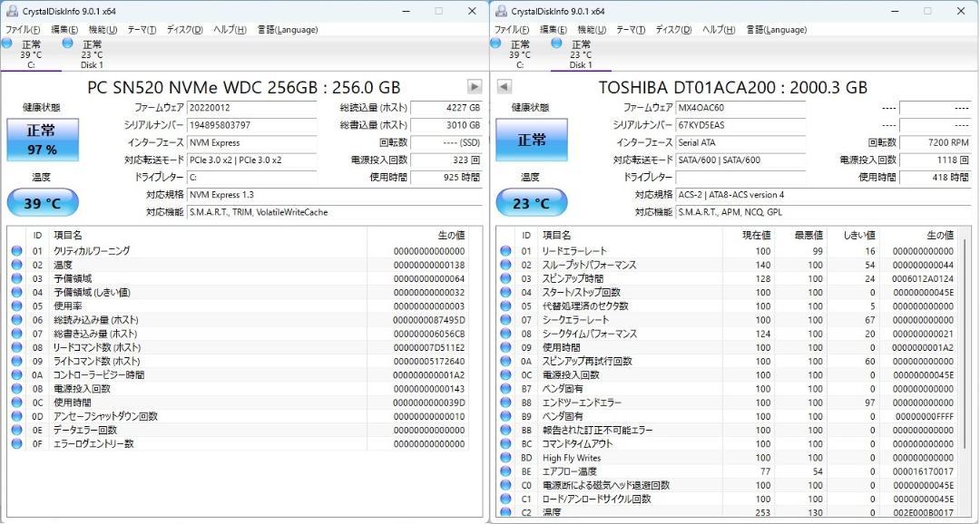Click rotation rate field showing 7200 RPM
980x524 pixels.
[936, 142]
